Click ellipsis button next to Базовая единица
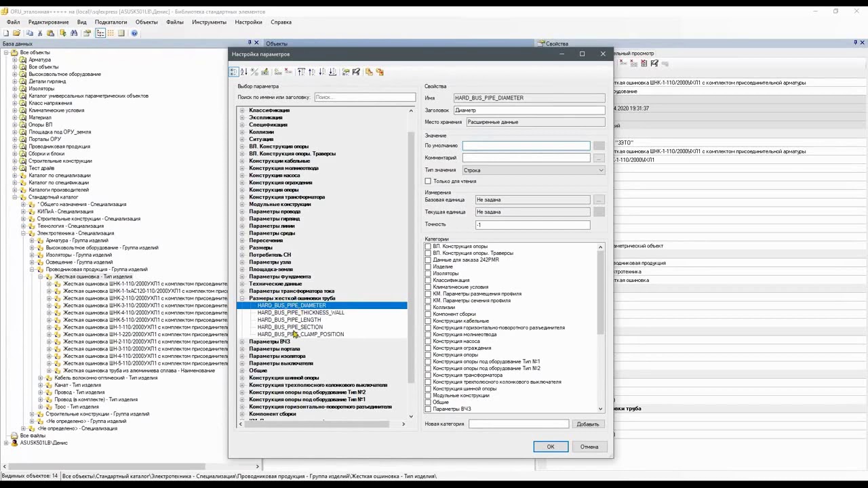Image resolution: width=868 pixels, height=488 pixels. tap(599, 200)
